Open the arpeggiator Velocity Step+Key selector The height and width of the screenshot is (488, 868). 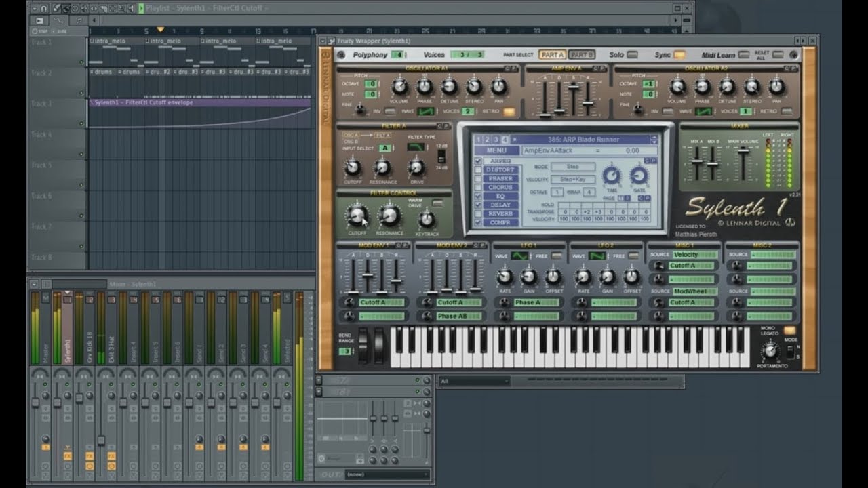(x=573, y=180)
